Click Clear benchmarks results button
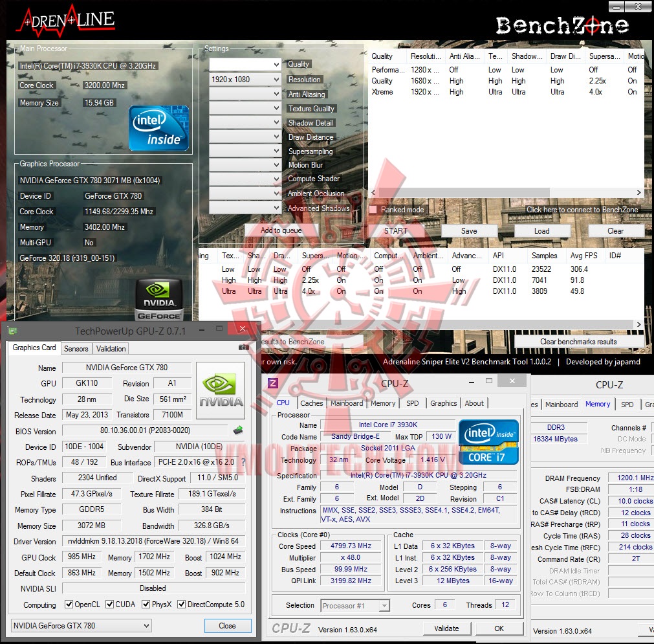Viewport: 654px width, 644px height. tap(578, 341)
